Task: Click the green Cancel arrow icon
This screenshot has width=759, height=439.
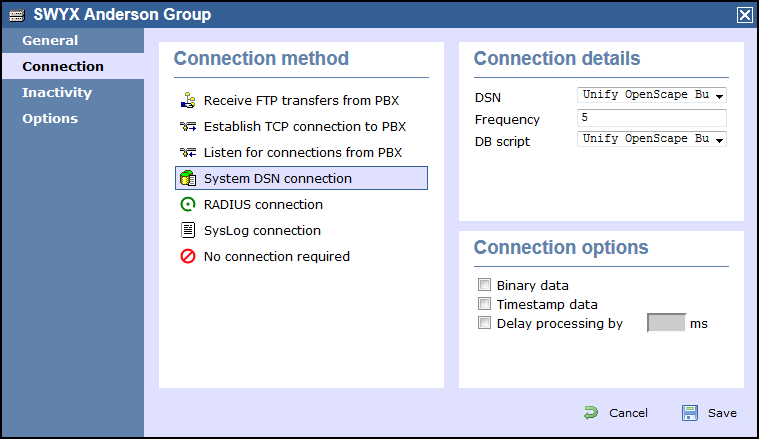Action: pyautogui.click(x=591, y=413)
